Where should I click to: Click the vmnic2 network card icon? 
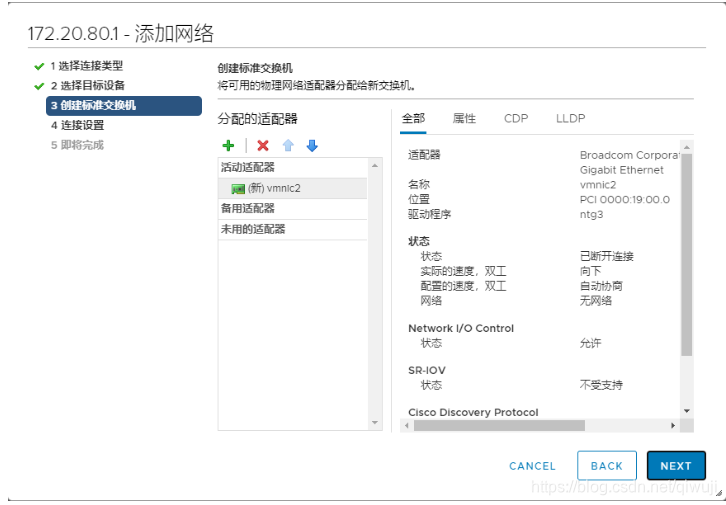(238, 189)
